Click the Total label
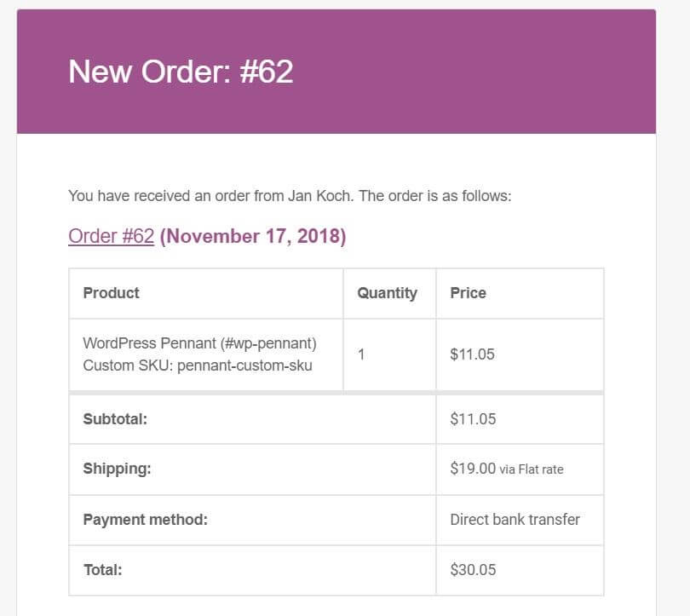This screenshot has width=690, height=616. click(x=102, y=570)
